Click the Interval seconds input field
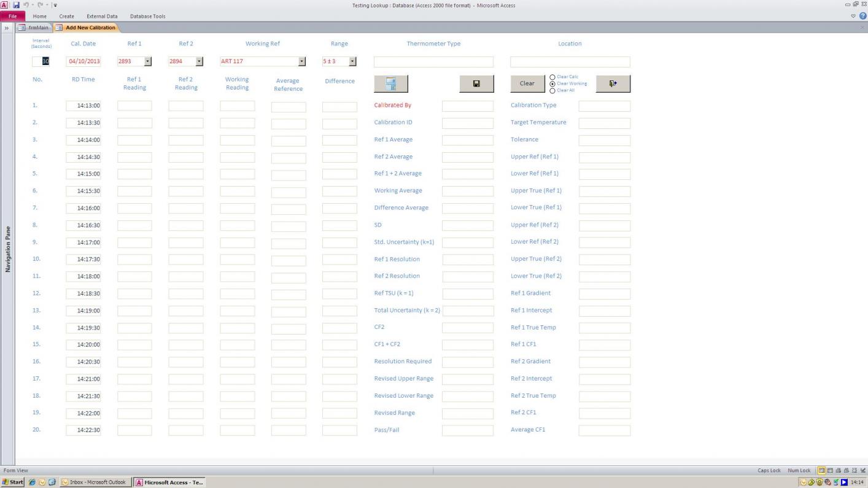Viewport: 868px width, 488px height. 41,61
